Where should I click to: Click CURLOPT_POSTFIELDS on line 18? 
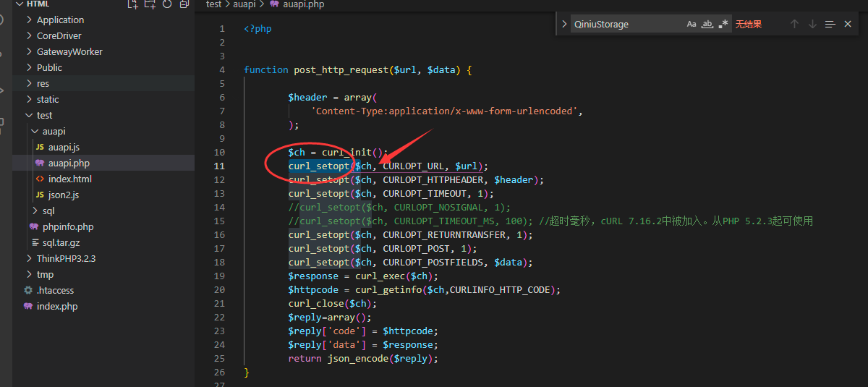point(435,263)
